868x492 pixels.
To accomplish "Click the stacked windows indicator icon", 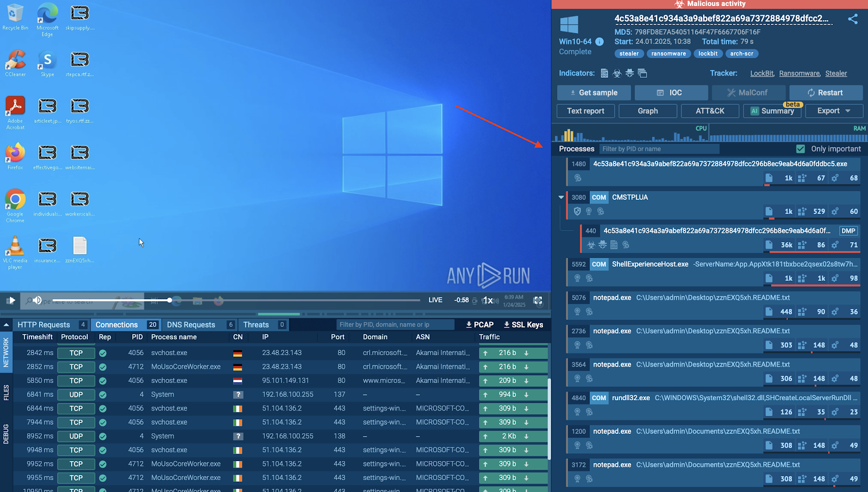I will pos(642,73).
